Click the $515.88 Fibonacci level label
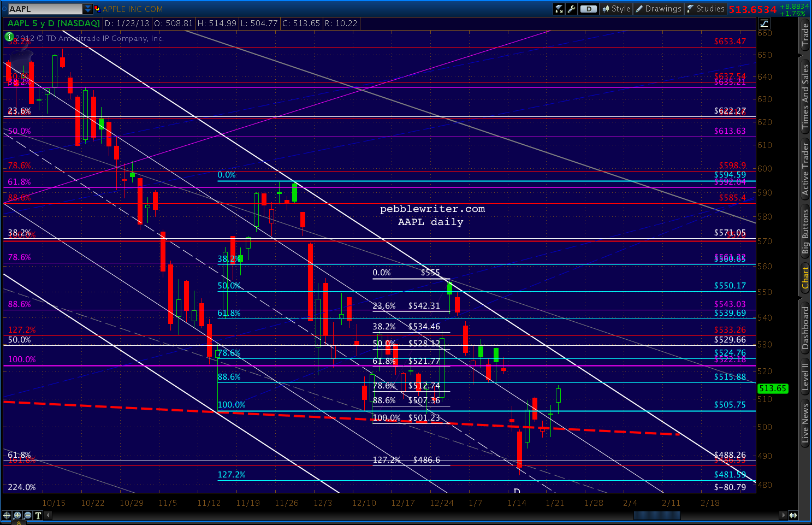Viewport: 812px width, 525px height. [730, 377]
